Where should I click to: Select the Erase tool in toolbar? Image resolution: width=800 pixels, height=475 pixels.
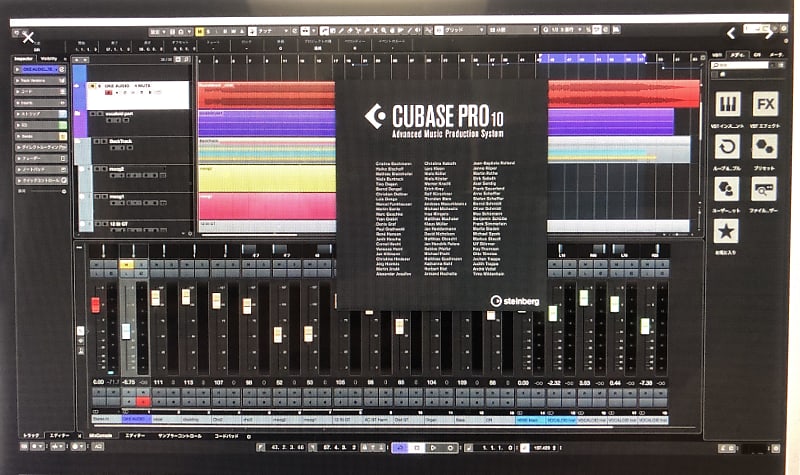click(349, 31)
